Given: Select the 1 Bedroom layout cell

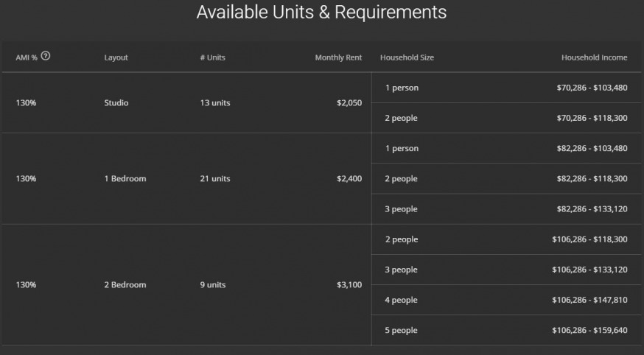Looking at the screenshot, I should click(x=125, y=179).
